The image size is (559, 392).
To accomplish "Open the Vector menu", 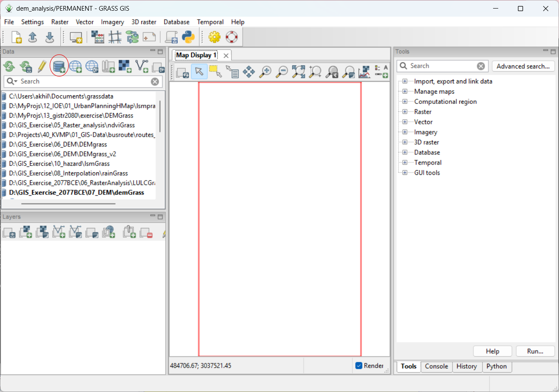I will [85, 22].
